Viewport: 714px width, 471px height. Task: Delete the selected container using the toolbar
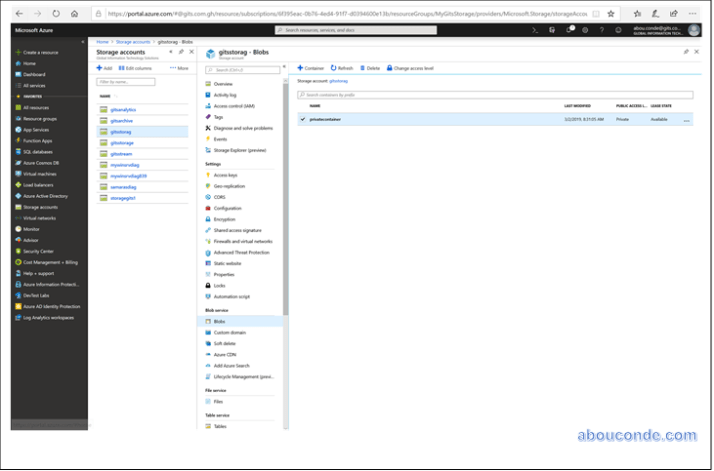(369, 68)
